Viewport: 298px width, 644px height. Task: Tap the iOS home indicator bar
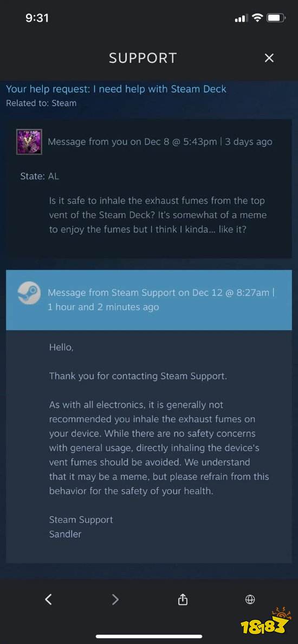point(149,636)
